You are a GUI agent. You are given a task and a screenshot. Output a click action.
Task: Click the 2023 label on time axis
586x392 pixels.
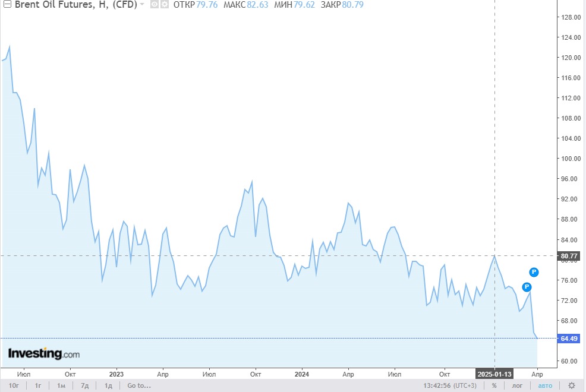tap(116, 374)
